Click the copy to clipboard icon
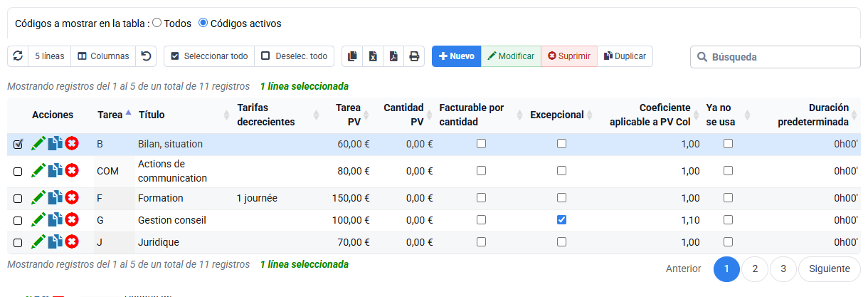The height and width of the screenshot is (297, 868). (x=352, y=56)
